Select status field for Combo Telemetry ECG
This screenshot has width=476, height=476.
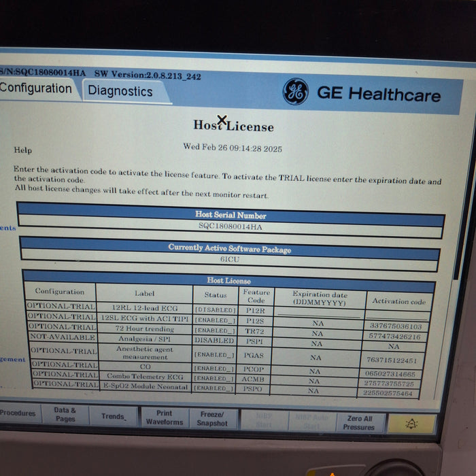click(215, 378)
